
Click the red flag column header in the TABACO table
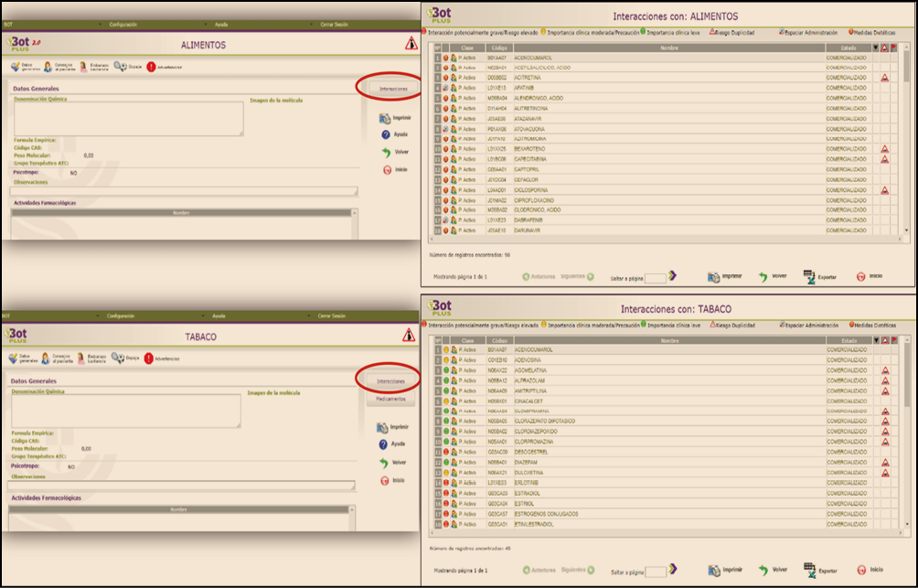(894, 340)
